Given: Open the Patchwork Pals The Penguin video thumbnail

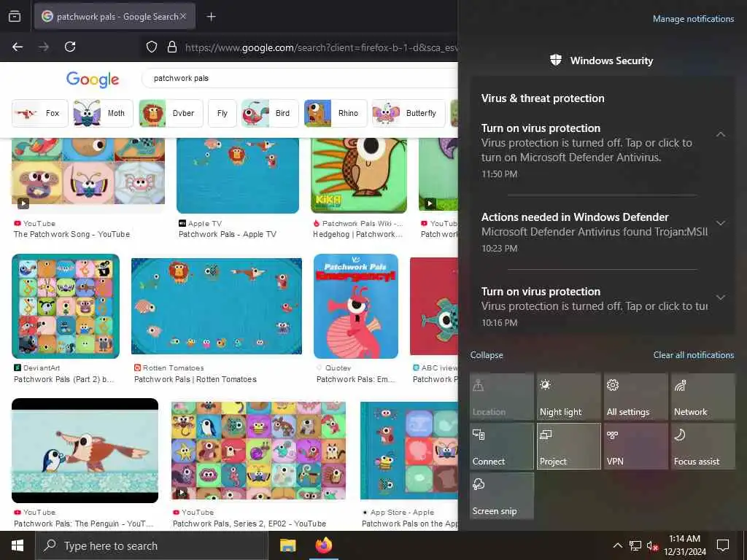Looking at the screenshot, I should [85, 451].
